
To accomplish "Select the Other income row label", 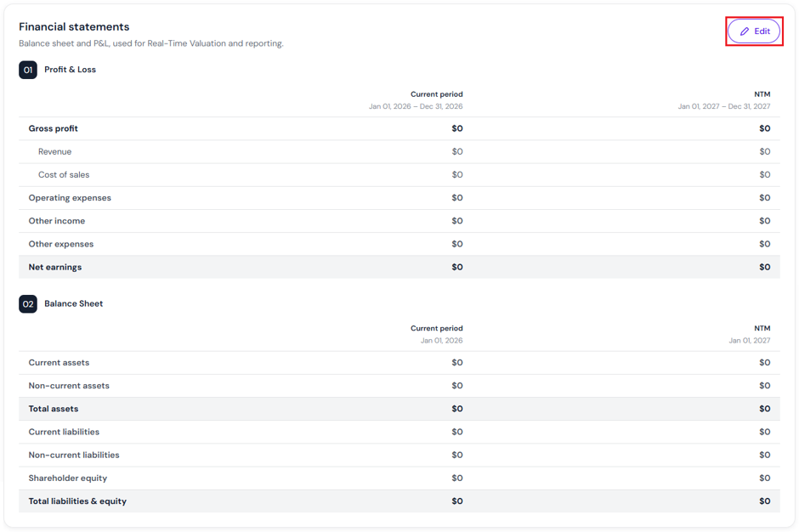I will 57,221.
